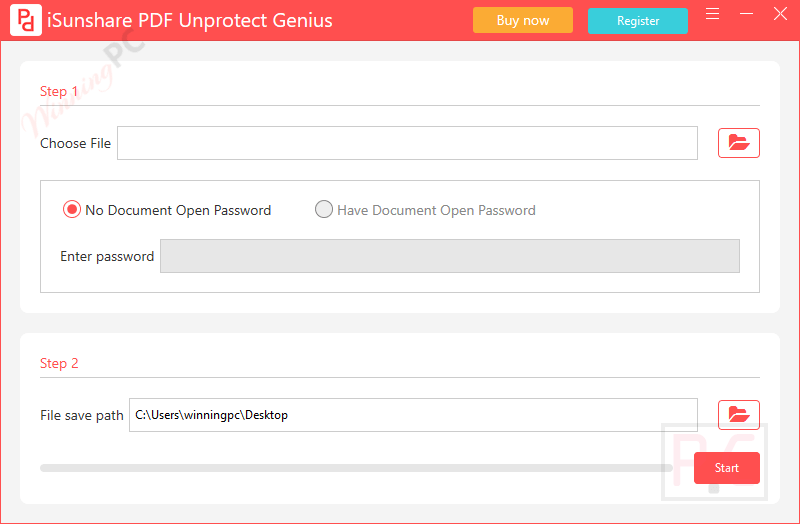
Task: Open the hamburger menu in the title bar
Action: [x=712, y=14]
